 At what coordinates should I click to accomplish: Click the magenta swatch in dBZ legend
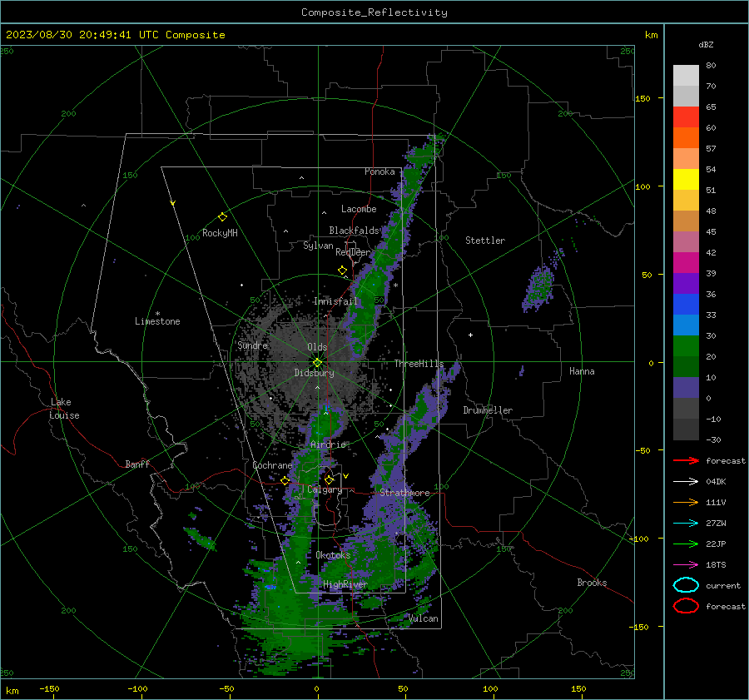[686, 262]
